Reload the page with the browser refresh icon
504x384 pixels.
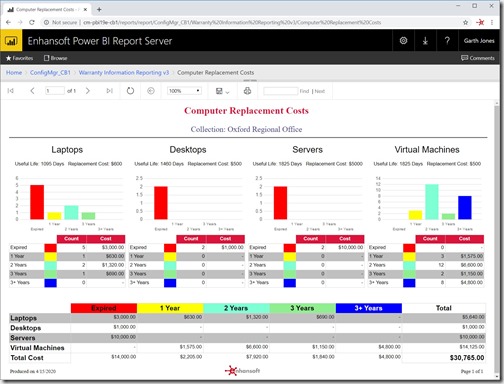click(32, 22)
